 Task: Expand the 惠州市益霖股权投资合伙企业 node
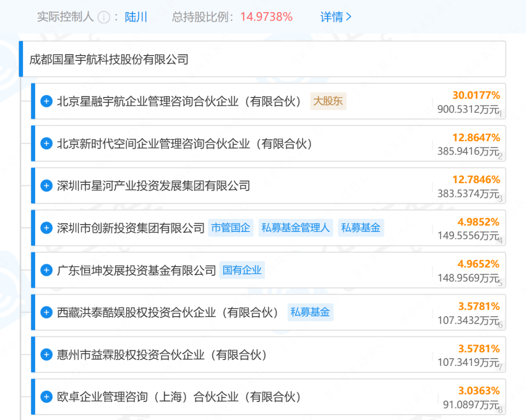tap(46, 355)
